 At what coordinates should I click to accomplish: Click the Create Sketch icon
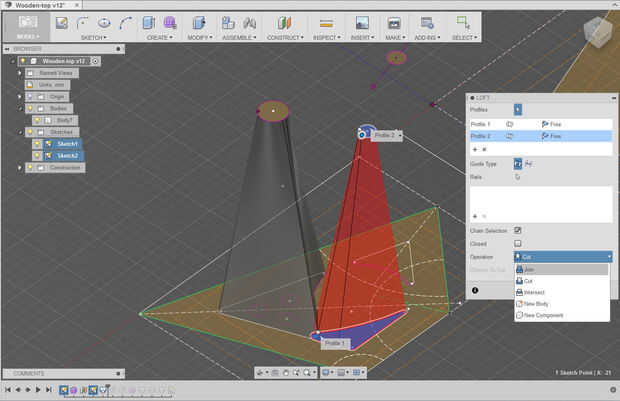(61, 22)
